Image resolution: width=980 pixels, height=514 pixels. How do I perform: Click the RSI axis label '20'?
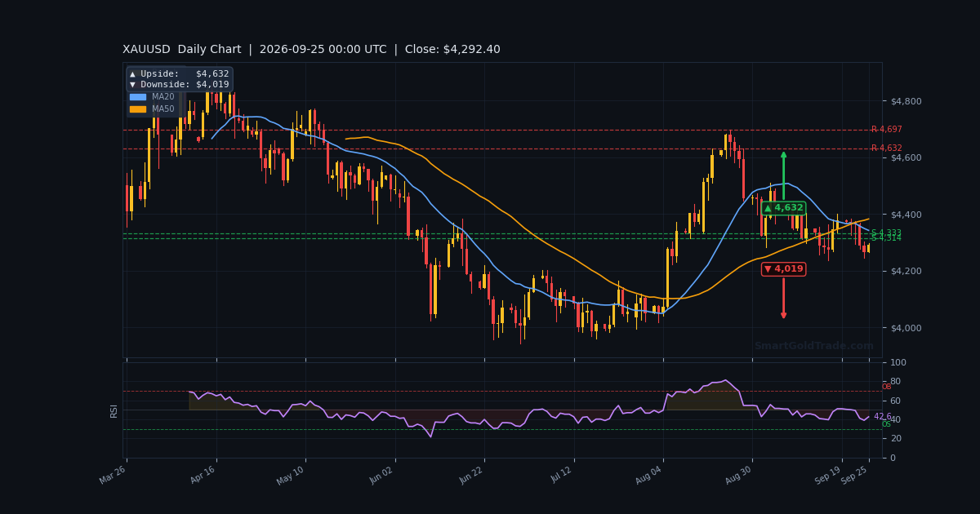click(x=895, y=439)
